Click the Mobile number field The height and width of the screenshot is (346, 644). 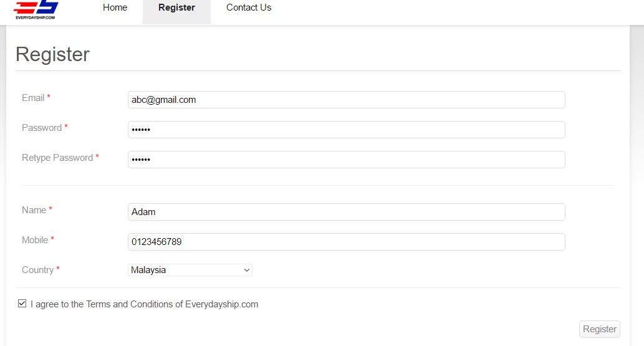(x=346, y=242)
